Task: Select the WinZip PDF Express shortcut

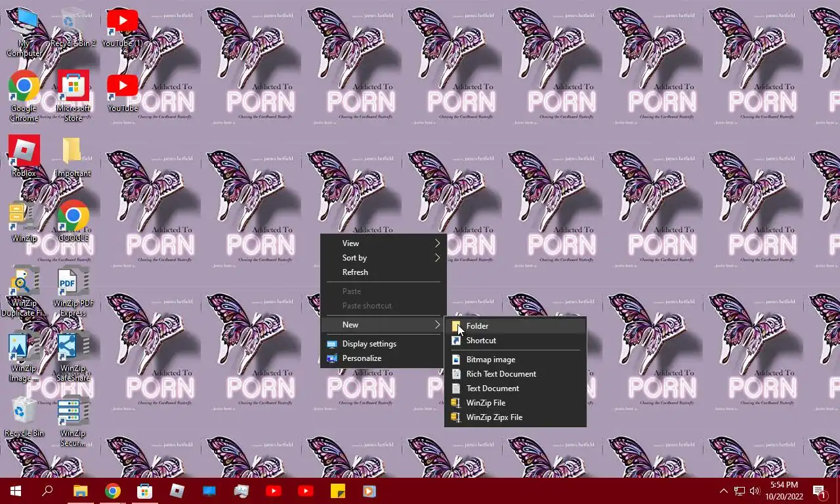Action: (x=73, y=291)
